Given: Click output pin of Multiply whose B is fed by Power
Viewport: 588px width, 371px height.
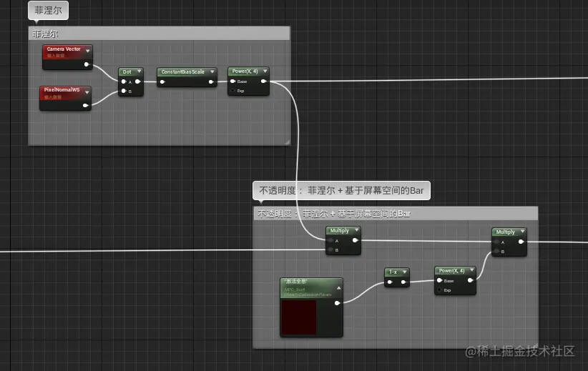Looking at the screenshot, I should pos(521,242).
